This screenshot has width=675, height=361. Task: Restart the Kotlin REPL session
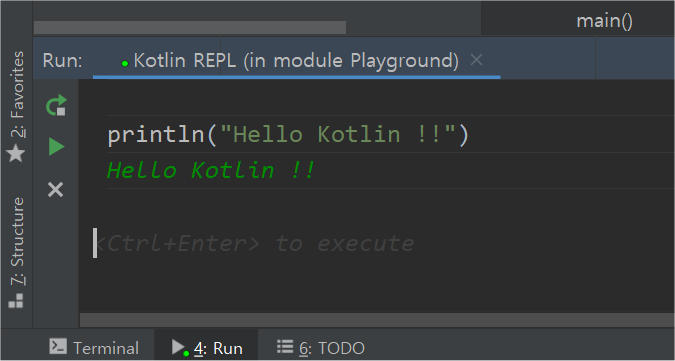[x=56, y=105]
